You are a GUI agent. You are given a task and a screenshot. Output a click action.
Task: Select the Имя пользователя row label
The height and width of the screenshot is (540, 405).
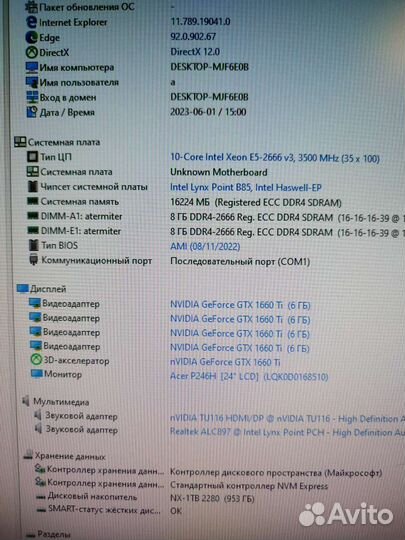click(79, 83)
